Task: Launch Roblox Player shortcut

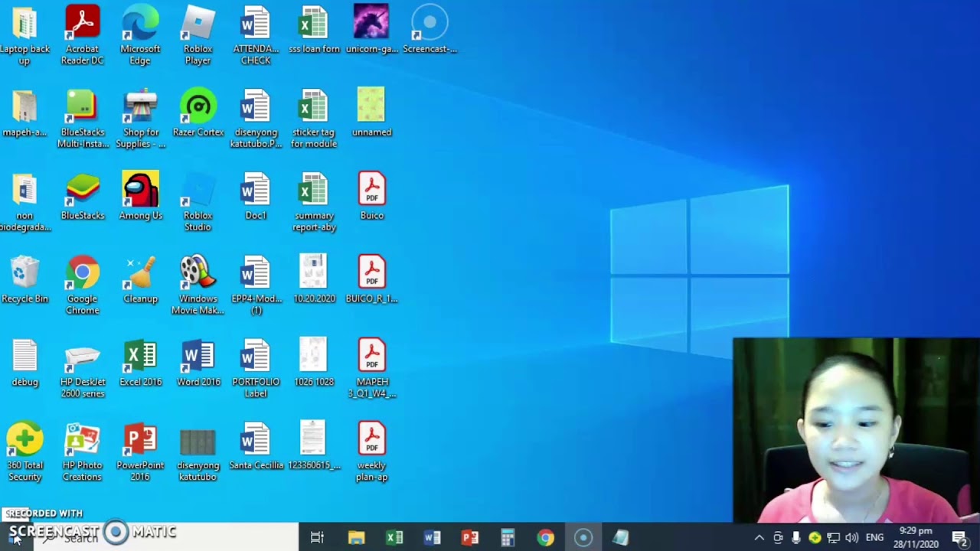Action: 198,35
